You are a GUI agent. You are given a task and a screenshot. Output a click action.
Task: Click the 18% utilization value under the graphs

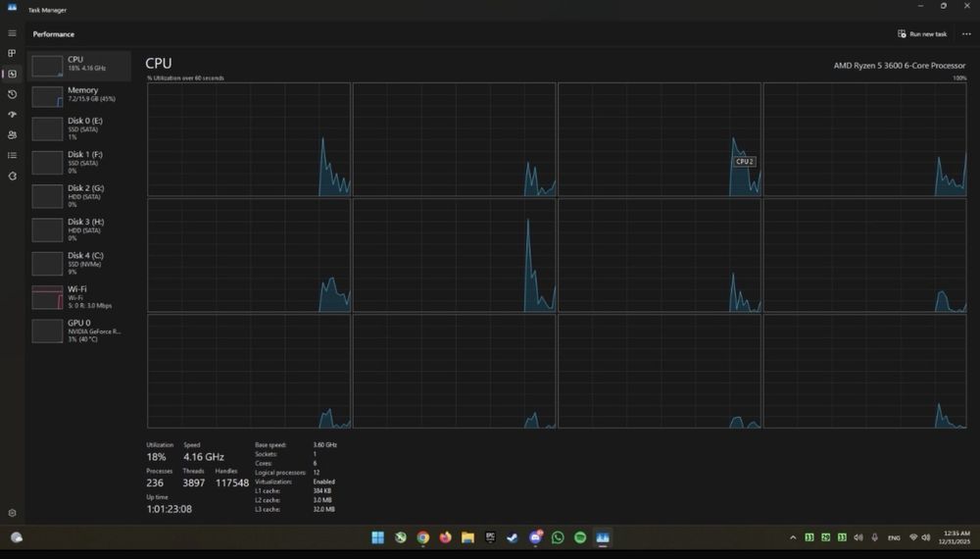[x=156, y=457]
